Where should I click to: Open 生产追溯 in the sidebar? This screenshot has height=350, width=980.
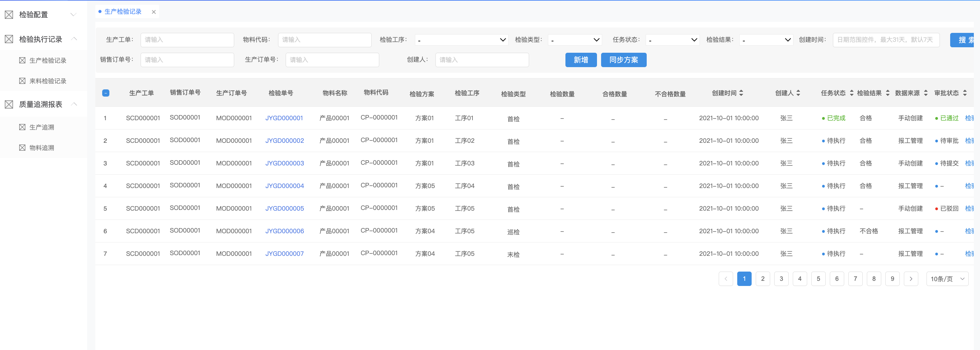pos(41,127)
